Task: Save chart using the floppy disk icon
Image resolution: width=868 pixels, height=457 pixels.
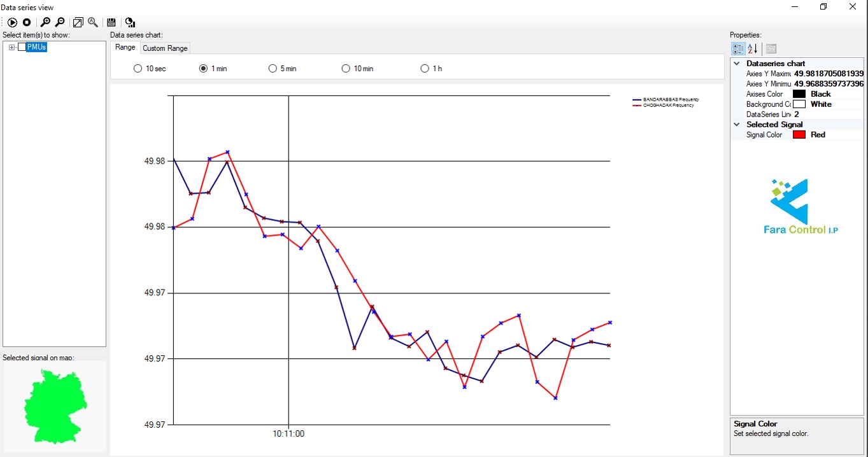Action: 111,22
